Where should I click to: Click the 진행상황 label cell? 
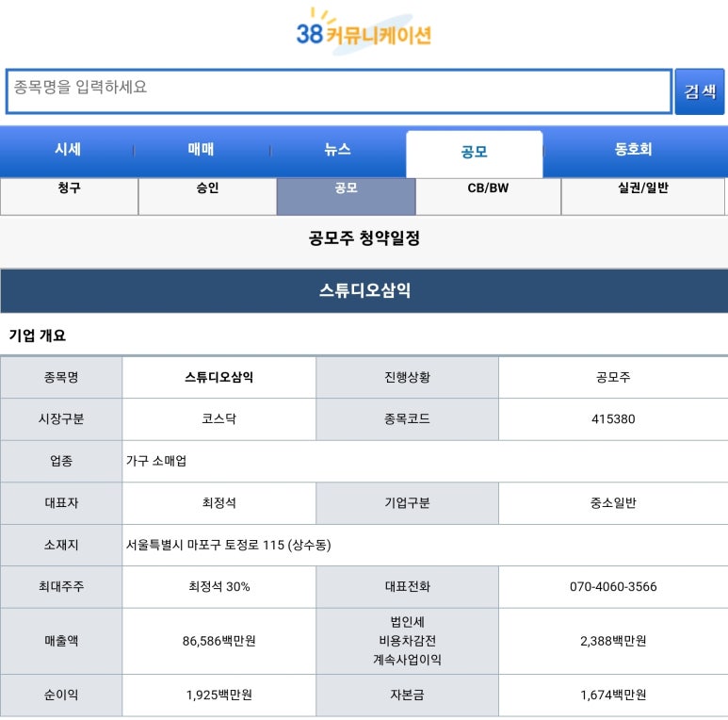point(407,377)
